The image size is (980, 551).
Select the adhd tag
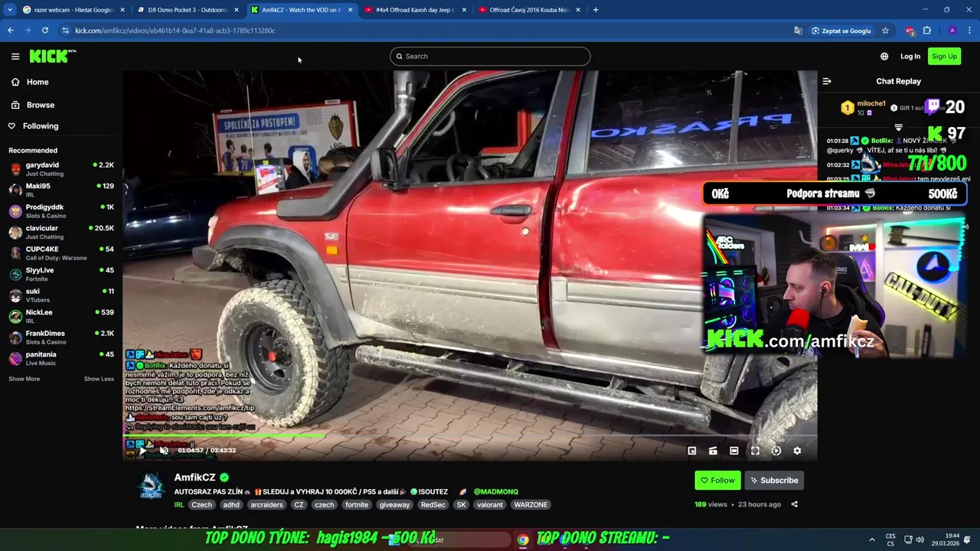tap(231, 505)
